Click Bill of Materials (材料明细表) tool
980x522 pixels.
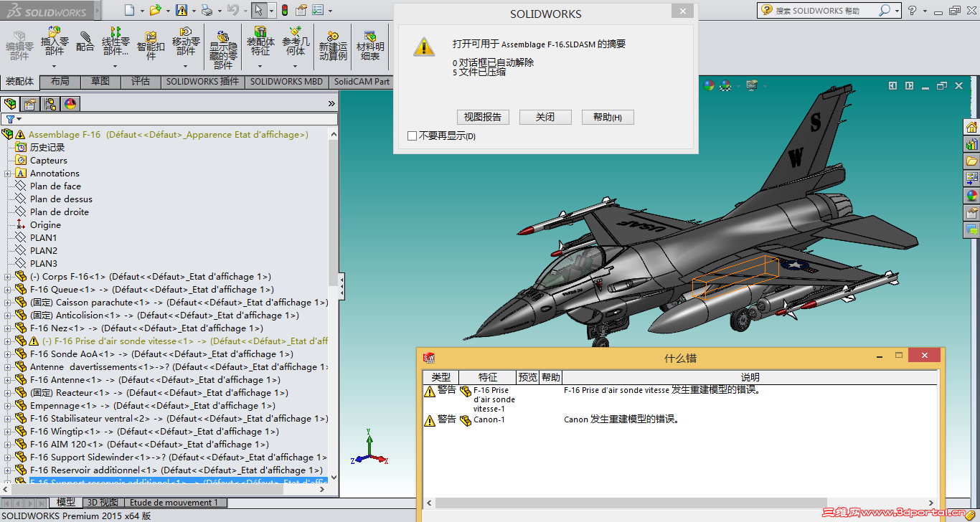(370, 46)
